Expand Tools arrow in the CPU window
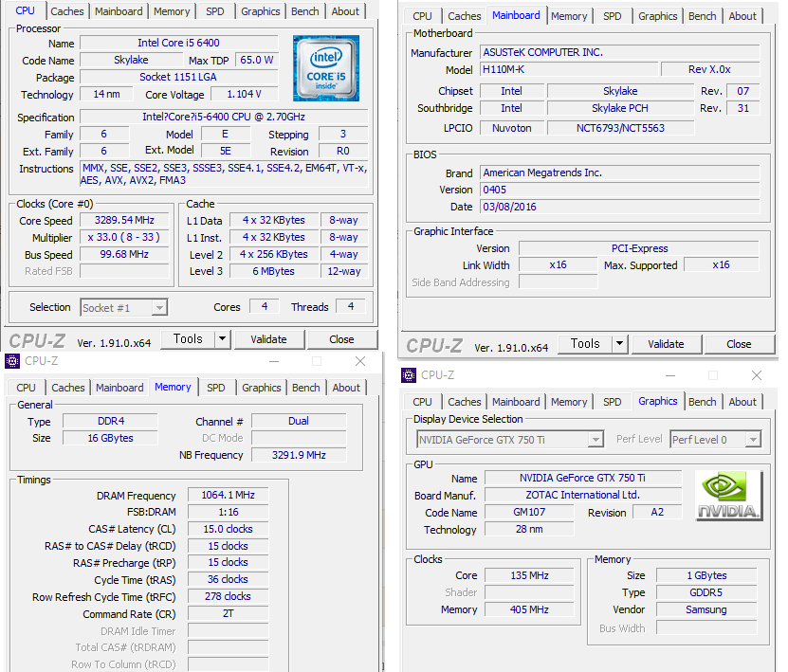 (x=222, y=339)
